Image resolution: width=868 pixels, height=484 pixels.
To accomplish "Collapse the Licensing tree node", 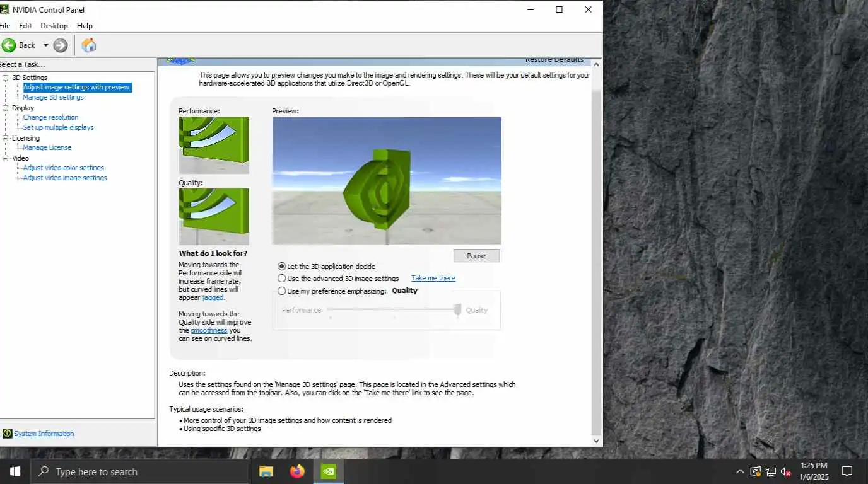I will coord(6,138).
